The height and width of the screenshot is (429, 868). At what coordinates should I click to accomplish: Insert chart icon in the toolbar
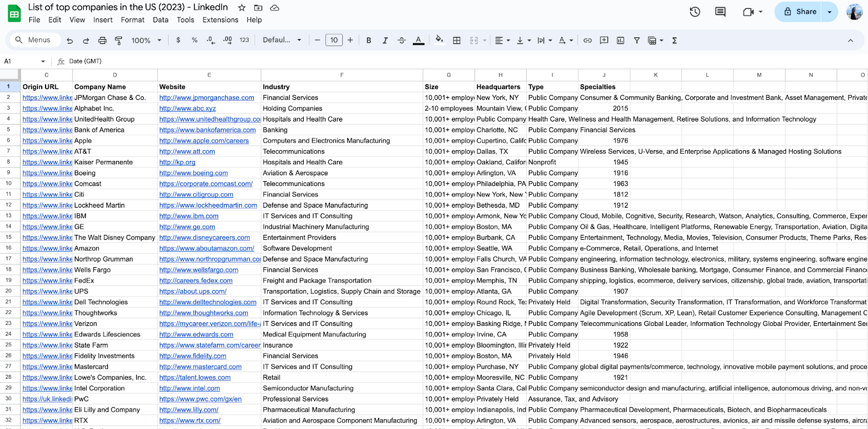[x=620, y=40]
